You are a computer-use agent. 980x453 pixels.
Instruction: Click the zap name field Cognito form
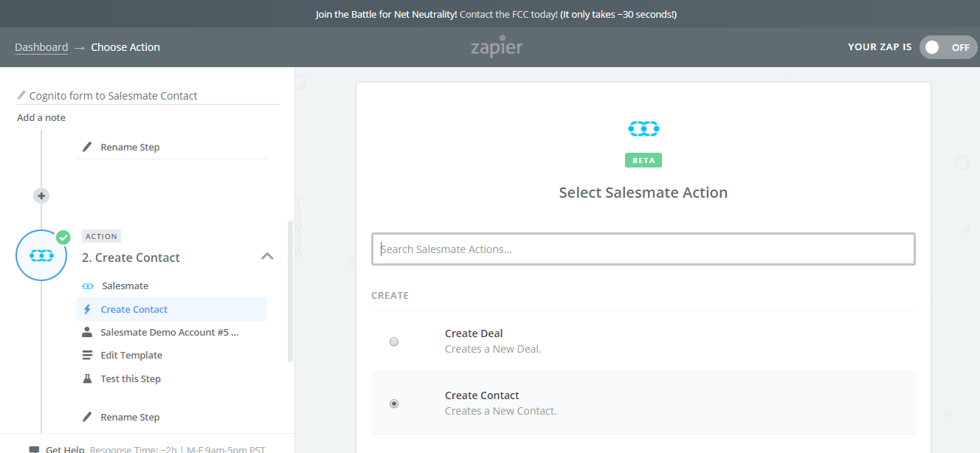click(148, 95)
